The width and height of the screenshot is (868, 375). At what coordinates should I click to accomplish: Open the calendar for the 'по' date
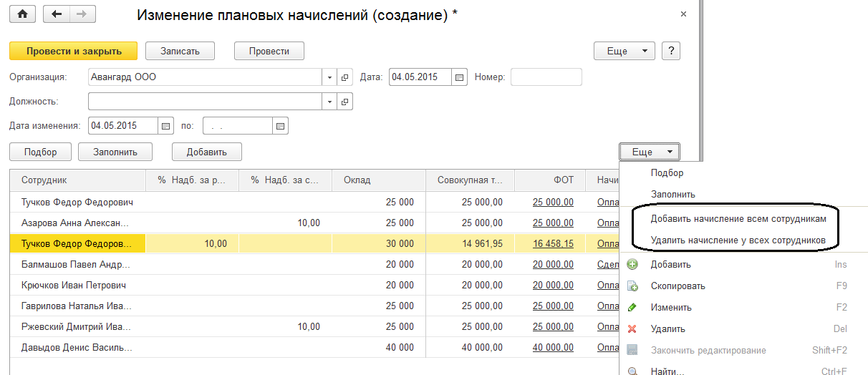(x=281, y=126)
